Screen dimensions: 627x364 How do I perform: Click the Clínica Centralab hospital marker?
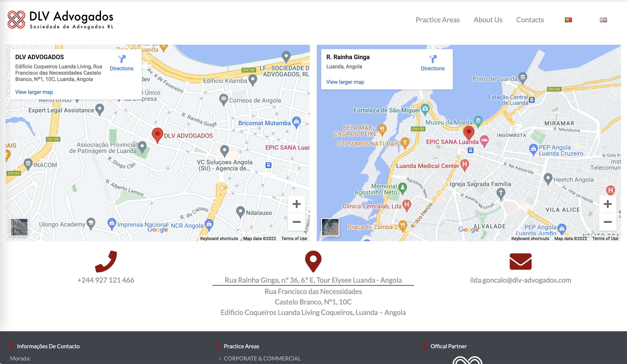tap(407, 206)
